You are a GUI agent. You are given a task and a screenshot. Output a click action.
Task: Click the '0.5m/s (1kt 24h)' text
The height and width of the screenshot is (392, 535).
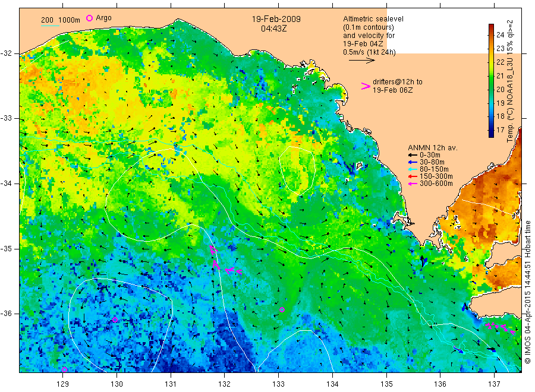(370, 52)
